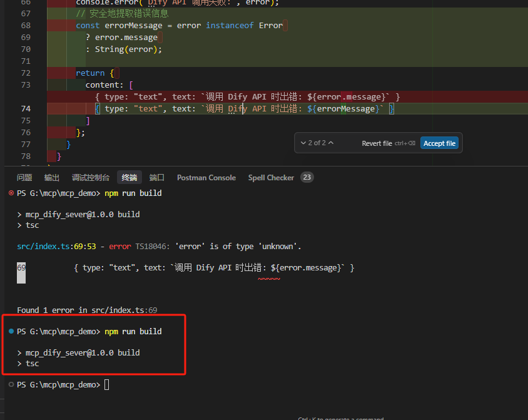Click the highlighted "69" line marker in the terminal output
Image resolution: width=528 pixels, height=420 pixels.
(x=21, y=267)
